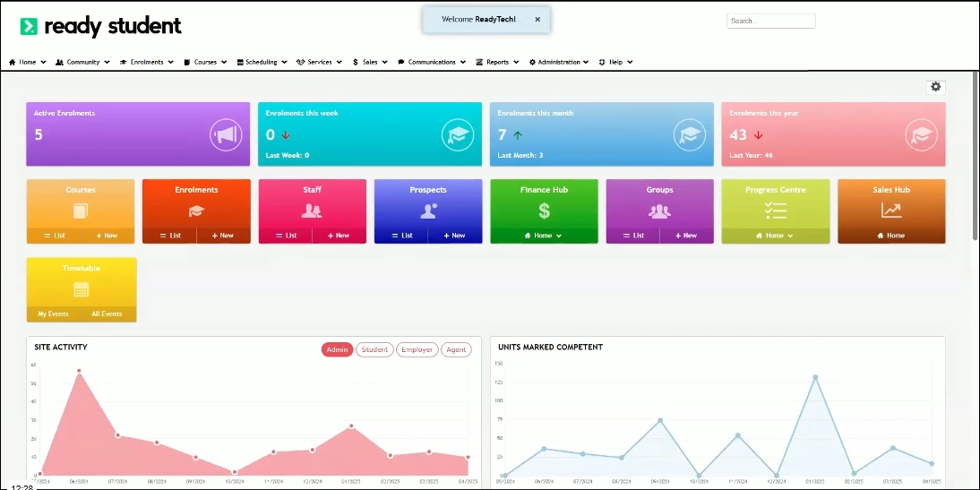Image resolution: width=980 pixels, height=490 pixels.
Task: Open the Courses menu
Action: 206,62
